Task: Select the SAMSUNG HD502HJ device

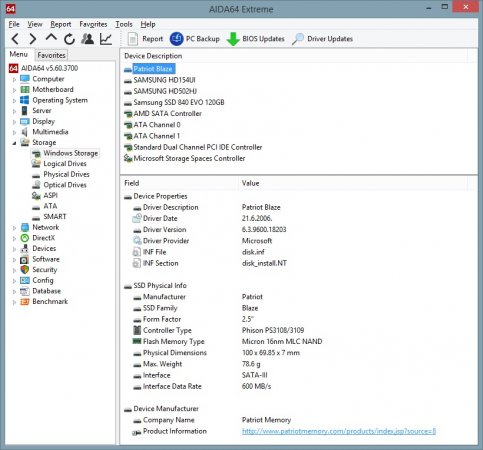Action: click(160, 91)
